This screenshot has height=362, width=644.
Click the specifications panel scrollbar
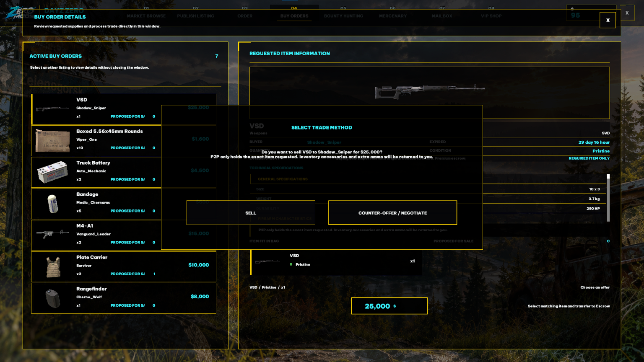pyautogui.click(x=608, y=198)
